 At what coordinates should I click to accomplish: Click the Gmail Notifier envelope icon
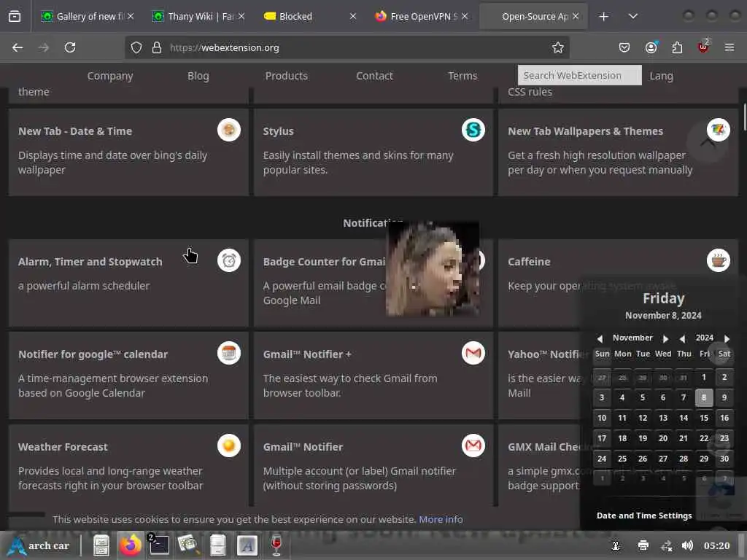click(473, 446)
